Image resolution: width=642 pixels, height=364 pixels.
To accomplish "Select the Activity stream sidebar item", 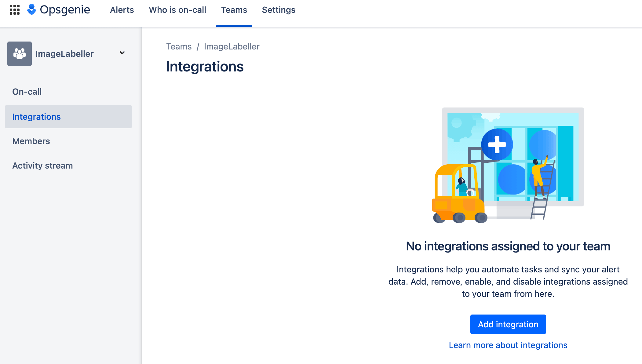I will 43,165.
